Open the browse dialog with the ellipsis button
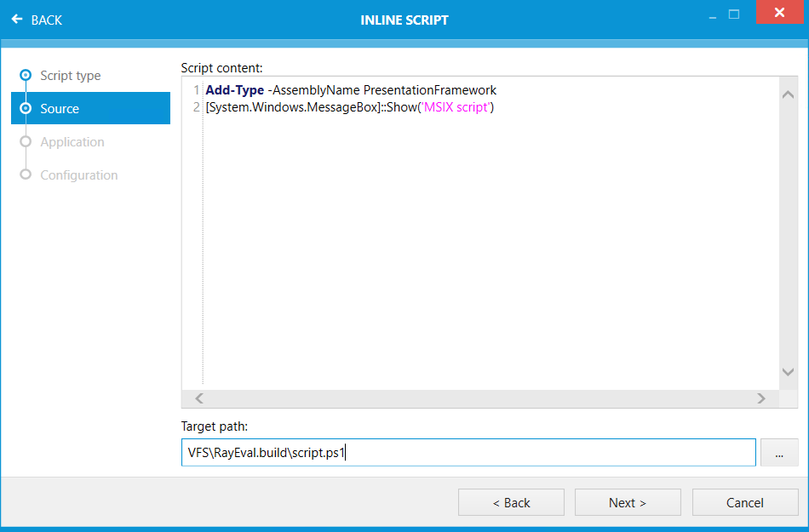 click(x=779, y=452)
